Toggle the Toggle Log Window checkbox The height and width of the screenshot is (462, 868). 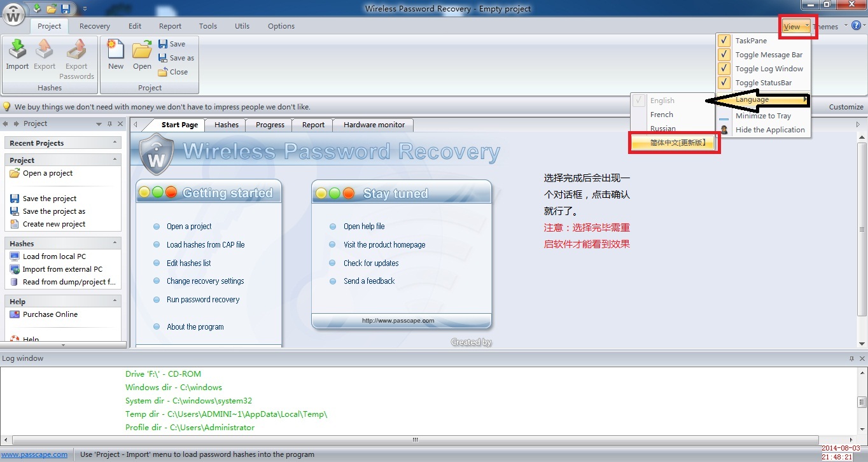click(x=724, y=69)
